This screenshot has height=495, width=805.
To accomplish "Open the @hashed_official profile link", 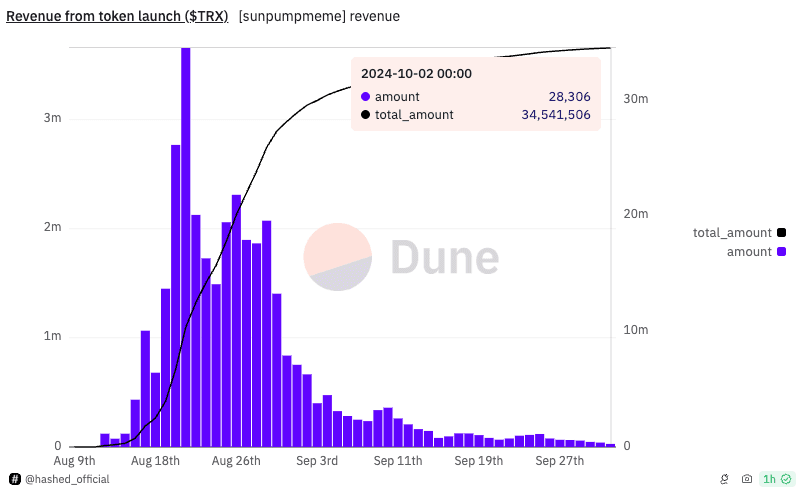I will pyautogui.click(x=67, y=479).
